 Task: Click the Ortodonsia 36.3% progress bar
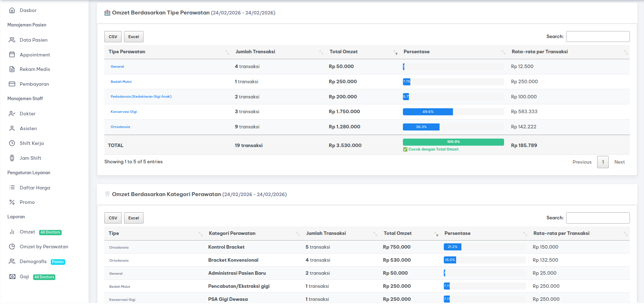coord(421,127)
